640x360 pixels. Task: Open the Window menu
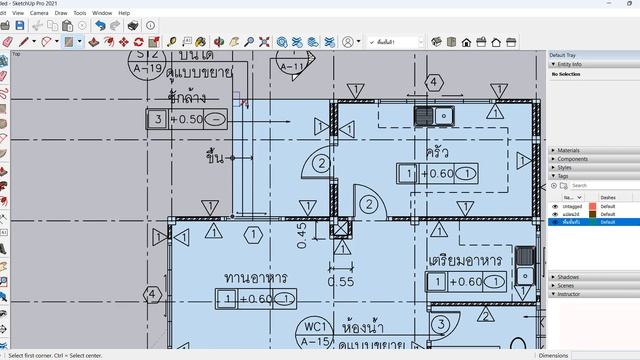tap(102, 13)
